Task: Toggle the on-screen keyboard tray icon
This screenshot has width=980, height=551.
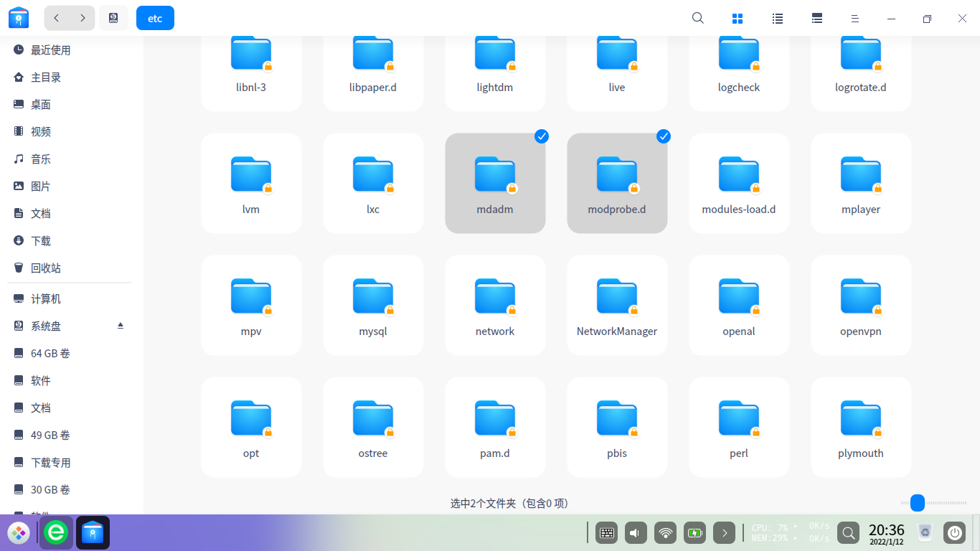Action: 606,532
